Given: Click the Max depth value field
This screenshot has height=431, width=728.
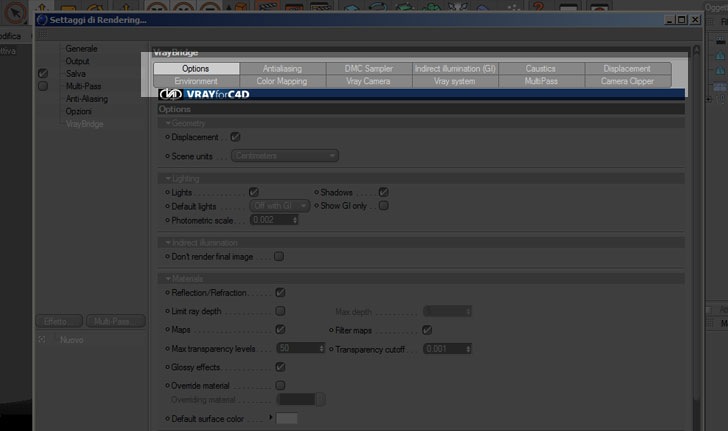Looking at the screenshot, I should coord(444,311).
